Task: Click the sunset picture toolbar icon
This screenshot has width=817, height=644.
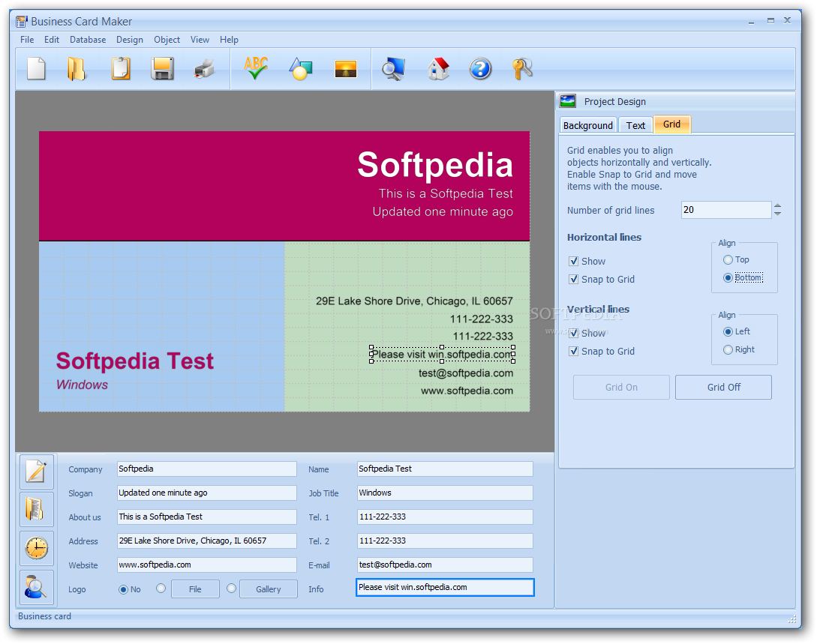Action: click(x=345, y=69)
